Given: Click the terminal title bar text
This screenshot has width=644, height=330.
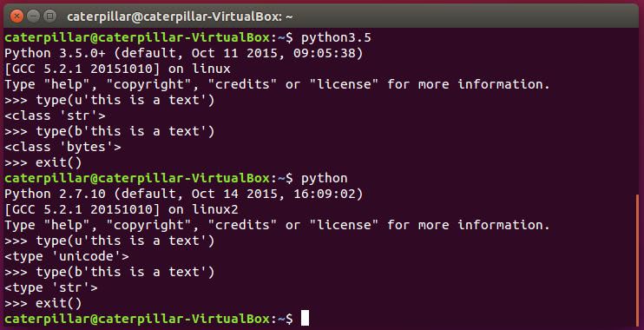Looking at the screenshot, I should pyautogui.click(x=180, y=16).
